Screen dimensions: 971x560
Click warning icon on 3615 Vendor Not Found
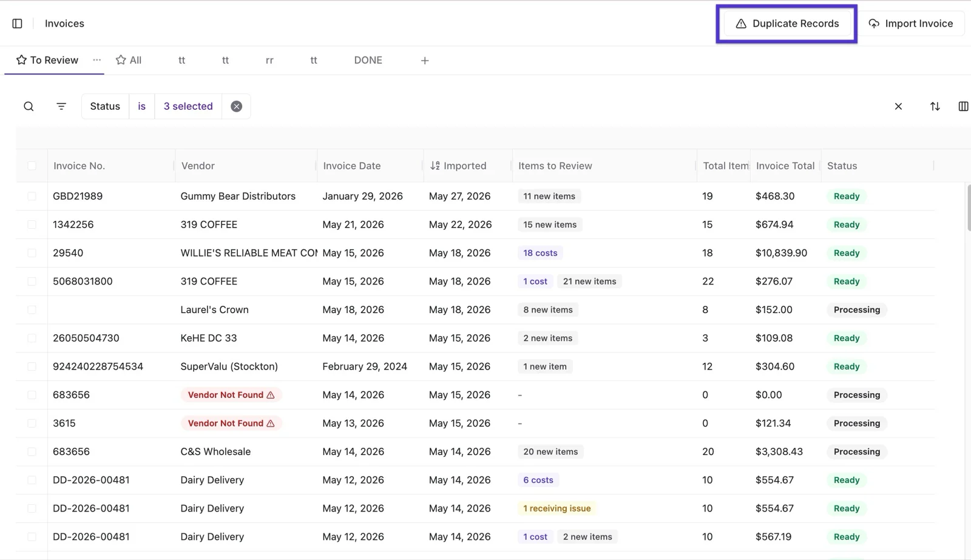coord(271,423)
